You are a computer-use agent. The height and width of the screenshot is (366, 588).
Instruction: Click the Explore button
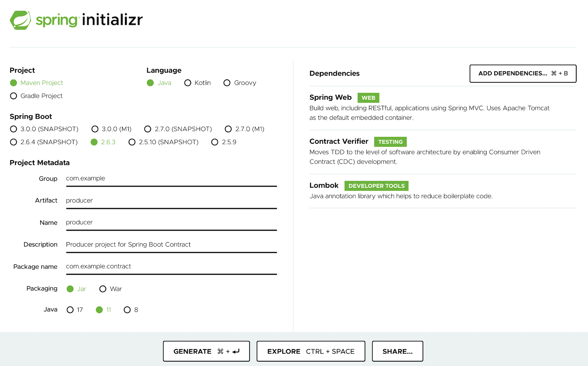point(311,351)
